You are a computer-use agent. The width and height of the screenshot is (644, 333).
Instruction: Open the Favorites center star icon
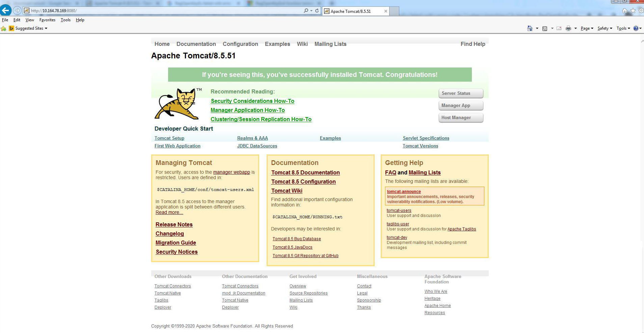click(633, 11)
